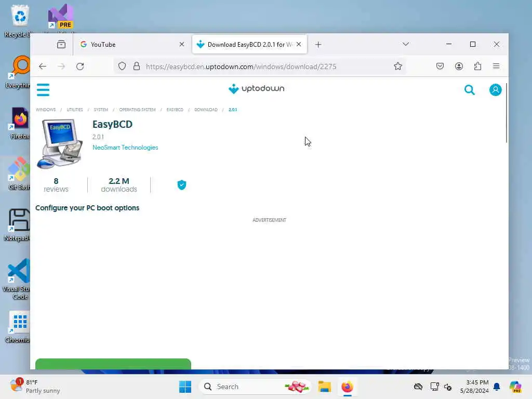Image resolution: width=532 pixels, height=399 pixels.
Task: Expand the list all tabs chevron
Action: pos(406,44)
